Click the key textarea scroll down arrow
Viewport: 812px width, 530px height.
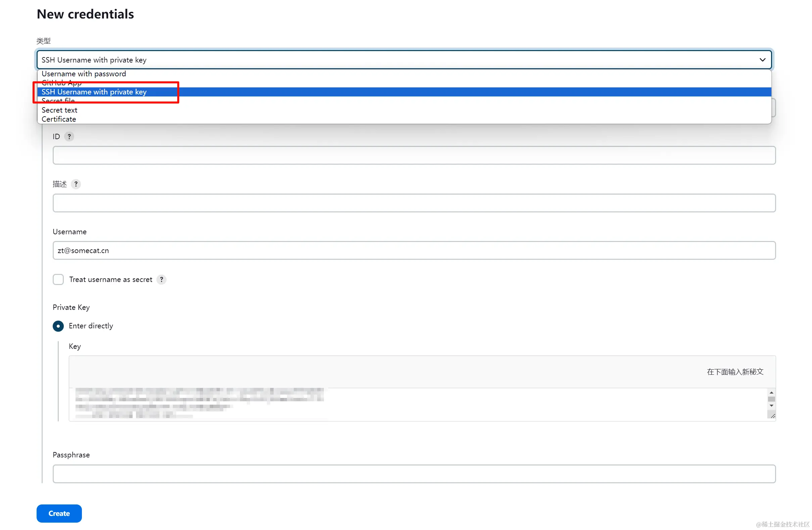tap(771, 406)
